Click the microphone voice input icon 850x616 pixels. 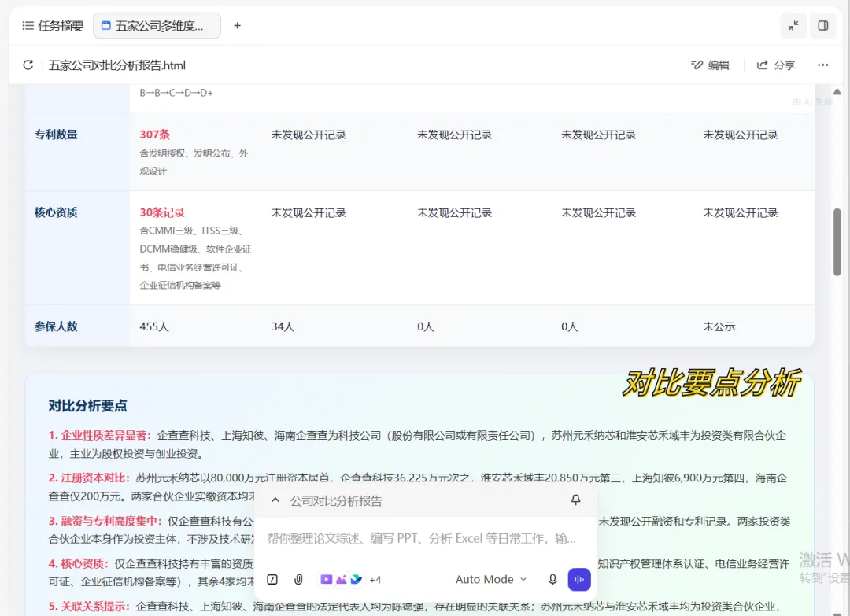click(x=552, y=579)
